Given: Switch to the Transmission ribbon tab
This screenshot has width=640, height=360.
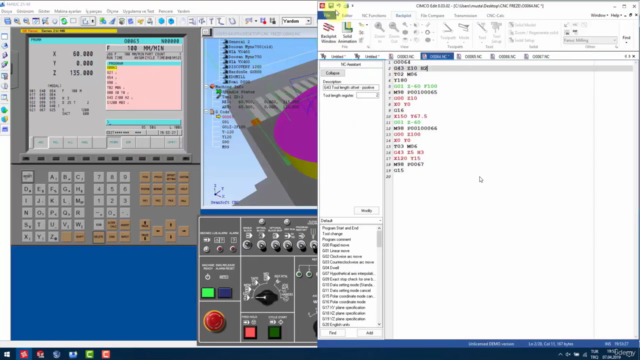Looking at the screenshot, I should pos(465,16).
